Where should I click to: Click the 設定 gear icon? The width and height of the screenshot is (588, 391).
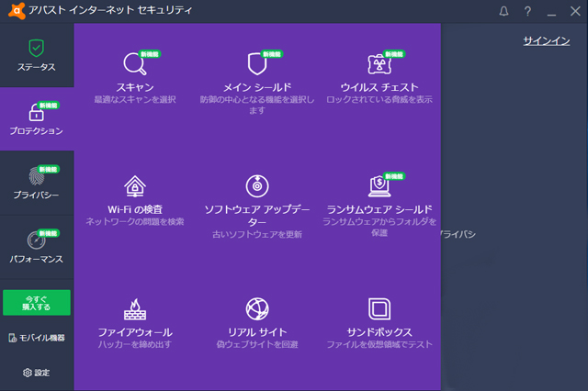click(27, 373)
